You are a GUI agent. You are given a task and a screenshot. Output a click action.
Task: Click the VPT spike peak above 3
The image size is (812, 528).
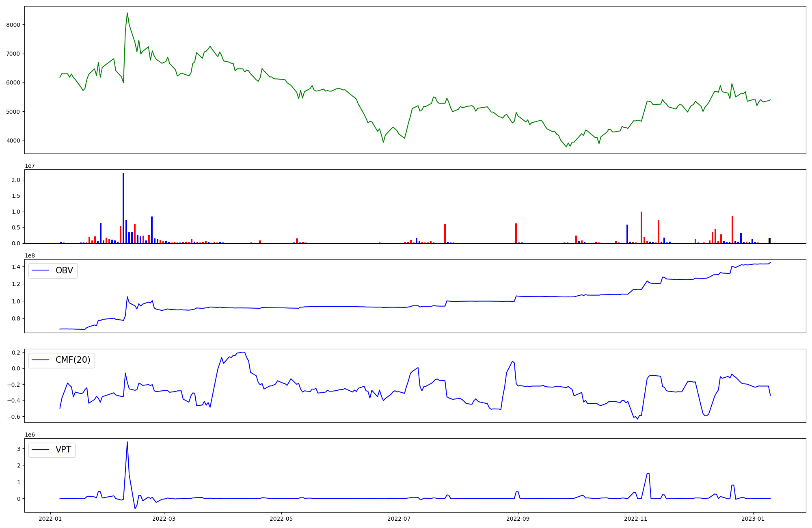pyautogui.click(x=127, y=442)
